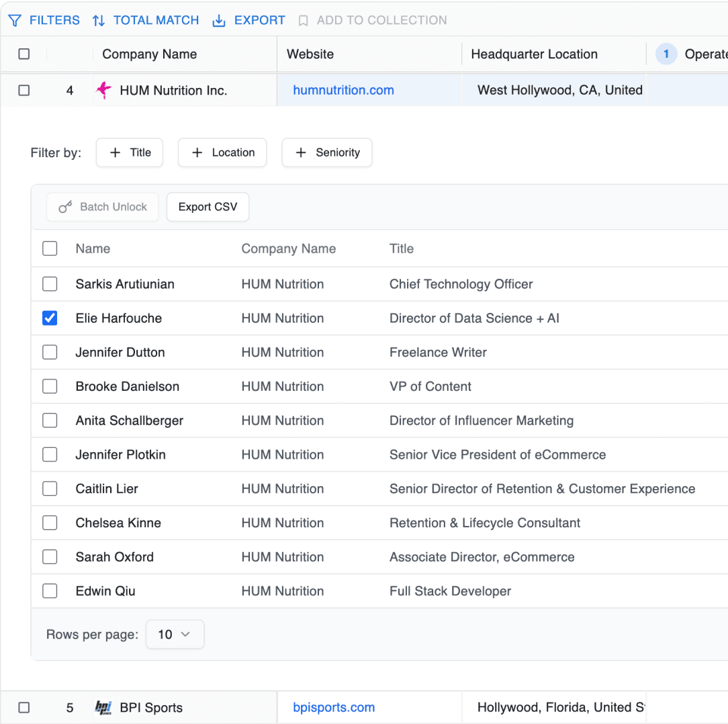Click the contacts Title column header

[x=402, y=248]
